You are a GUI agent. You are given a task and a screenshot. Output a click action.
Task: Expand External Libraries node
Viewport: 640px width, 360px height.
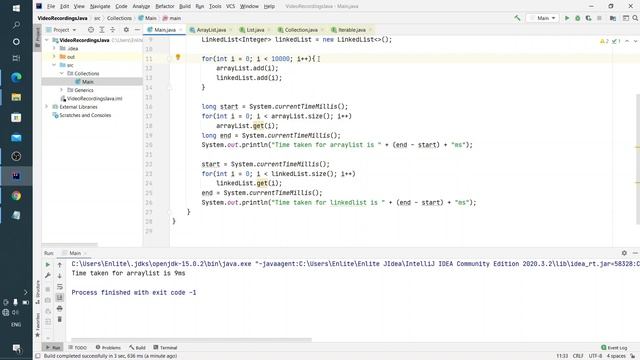click(x=47, y=107)
